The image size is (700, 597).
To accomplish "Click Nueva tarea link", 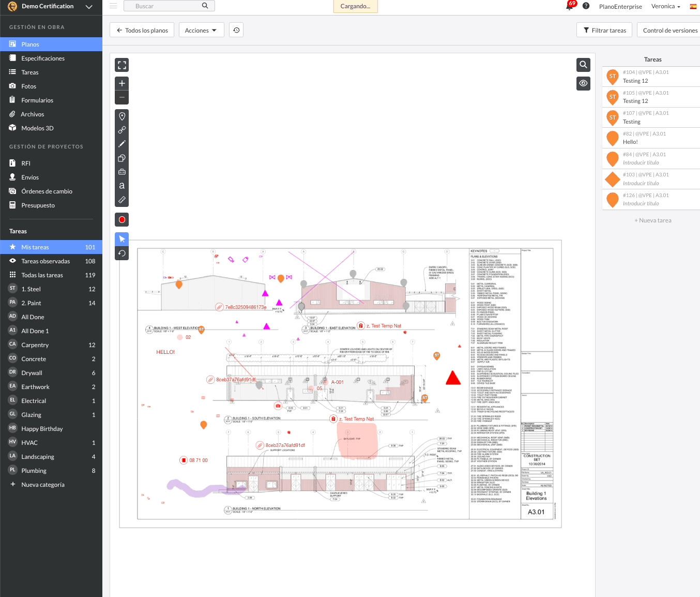I will point(653,220).
